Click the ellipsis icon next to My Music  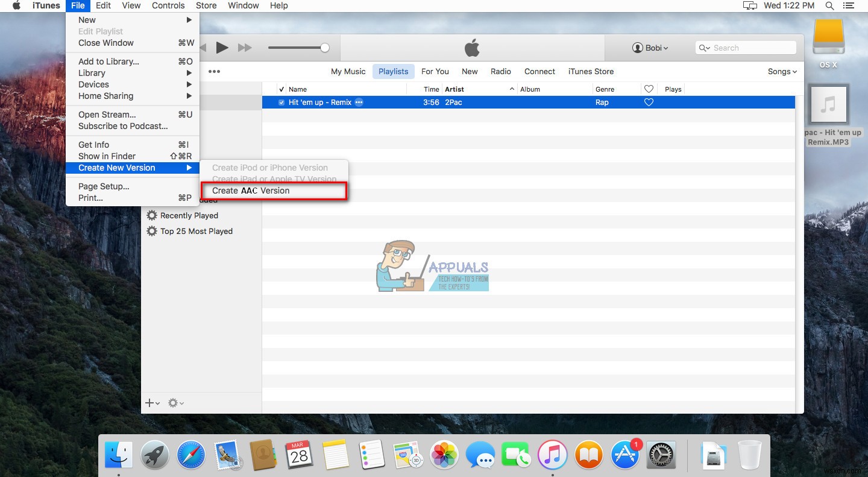[214, 71]
